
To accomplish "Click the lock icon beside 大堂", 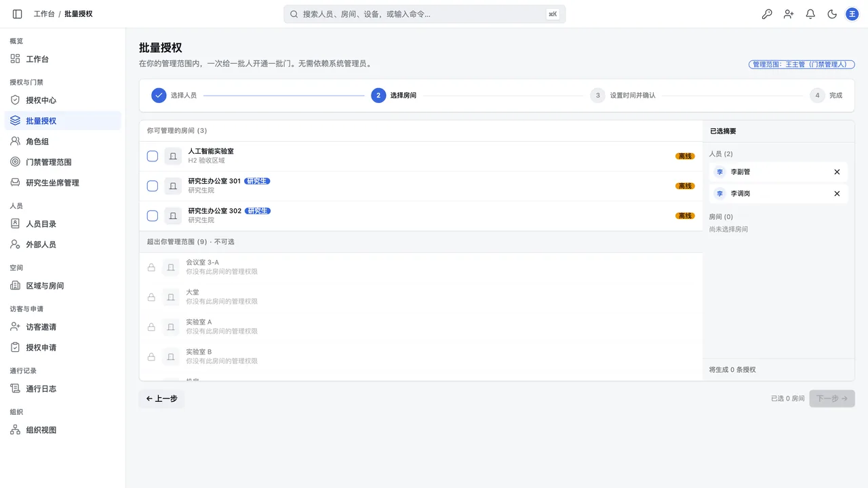I will [152, 297].
